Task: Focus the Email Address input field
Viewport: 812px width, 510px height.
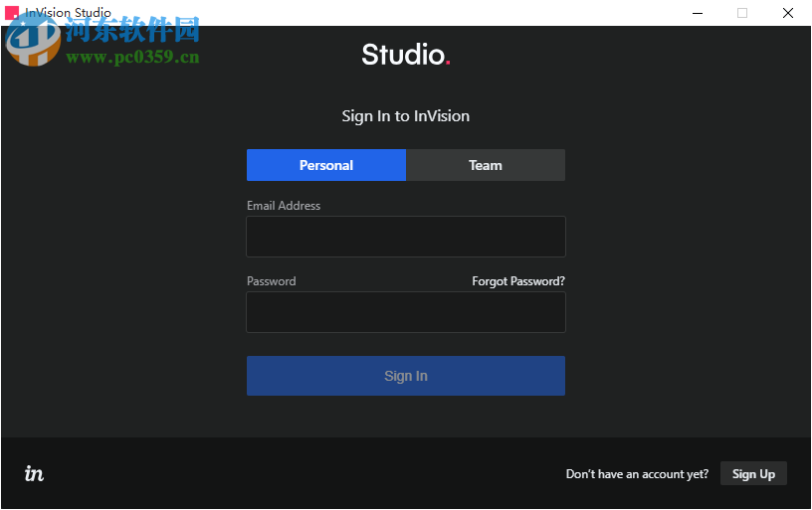Action: pyautogui.click(x=406, y=237)
